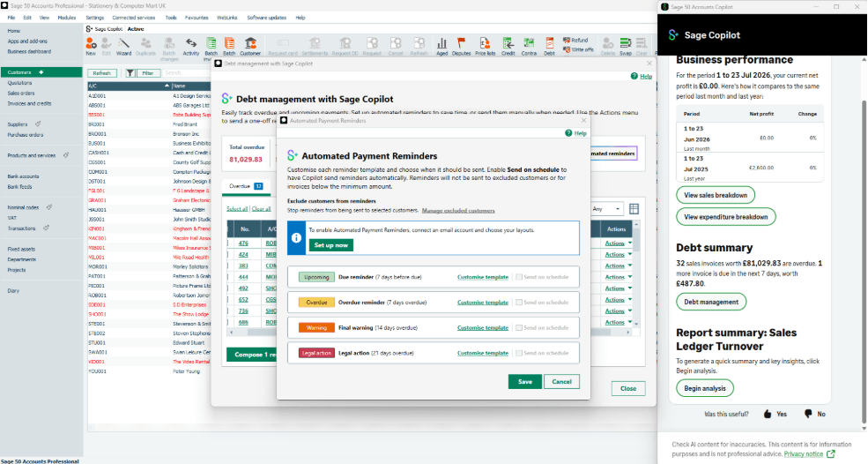Tick Send on schedule for Overdue reminder
The width and height of the screenshot is (868, 464).
[x=519, y=303]
